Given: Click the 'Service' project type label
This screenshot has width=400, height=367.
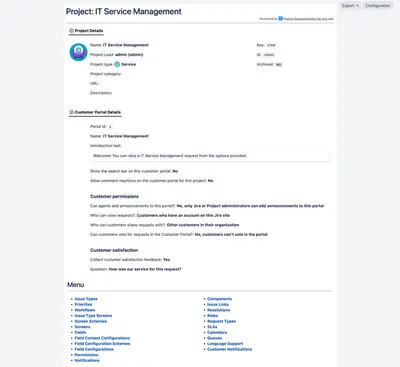Looking at the screenshot, I should point(129,64).
